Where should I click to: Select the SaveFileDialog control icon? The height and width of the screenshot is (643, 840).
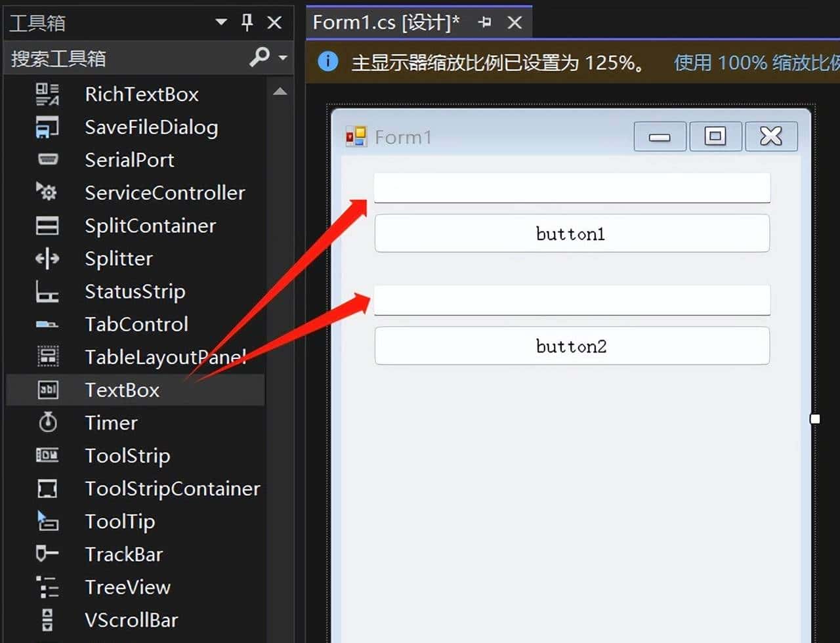point(47,127)
